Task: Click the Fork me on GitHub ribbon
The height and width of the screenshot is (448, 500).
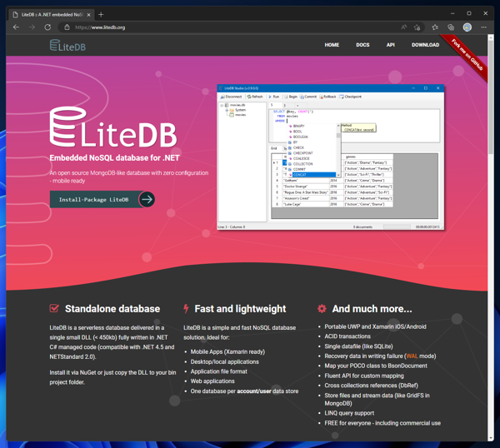Action: point(467,55)
